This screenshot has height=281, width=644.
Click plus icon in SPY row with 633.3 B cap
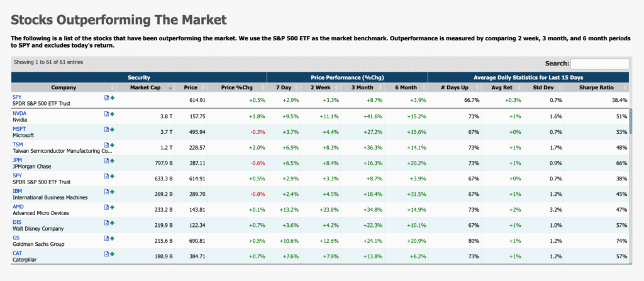[112, 176]
